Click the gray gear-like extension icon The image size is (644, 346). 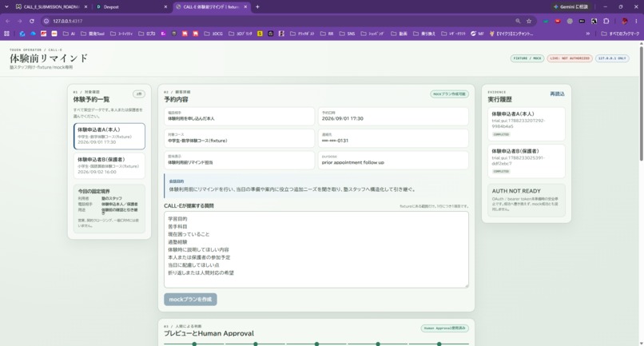[x=570, y=21]
